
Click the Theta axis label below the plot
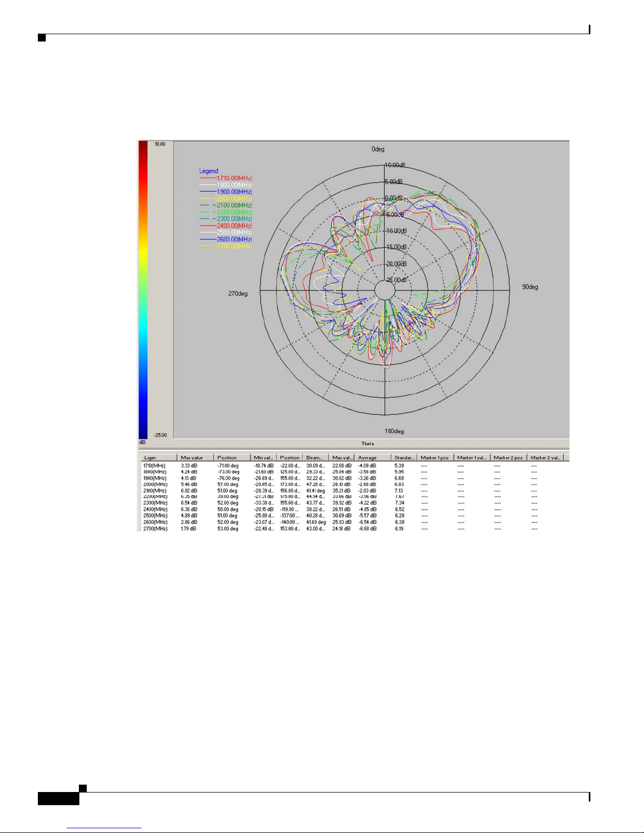click(367, 444)
